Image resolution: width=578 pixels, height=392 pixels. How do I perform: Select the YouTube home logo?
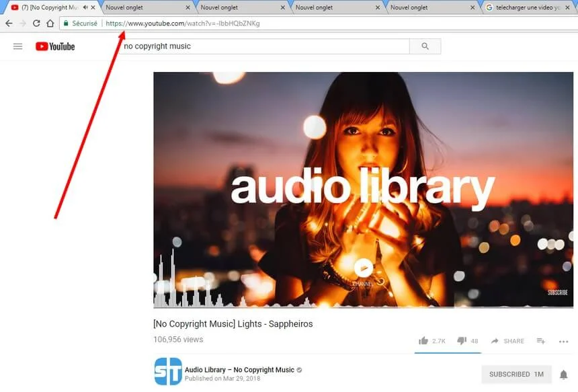click(55, 46)
